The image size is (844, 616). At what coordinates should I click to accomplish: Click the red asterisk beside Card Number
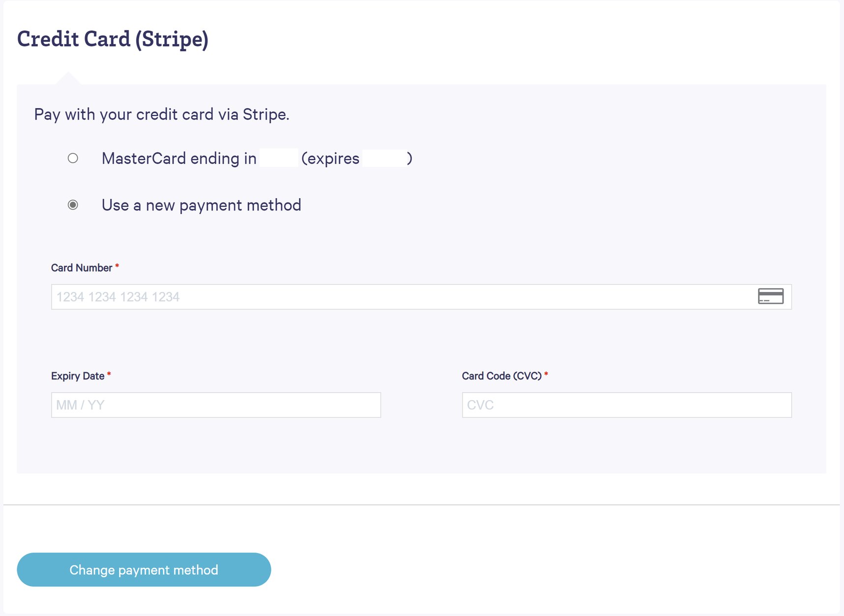(x=117, y=266)
